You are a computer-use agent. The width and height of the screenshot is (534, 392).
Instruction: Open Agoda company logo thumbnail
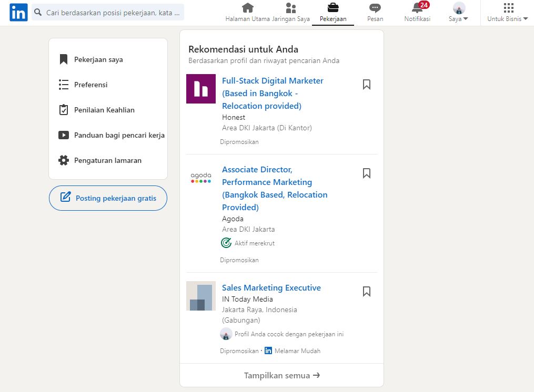(x=201, y=178)
